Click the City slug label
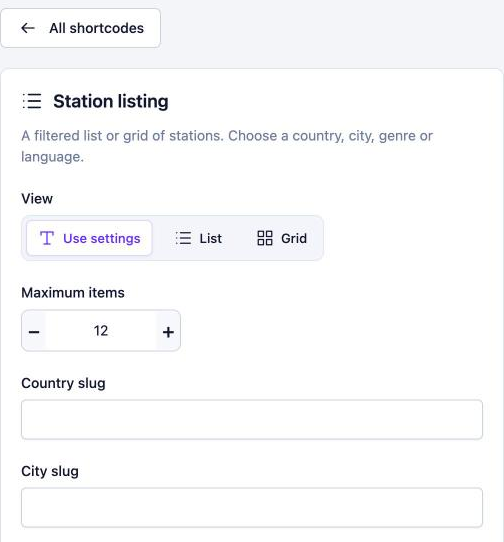The image size is (504, 542). [50, 471]
